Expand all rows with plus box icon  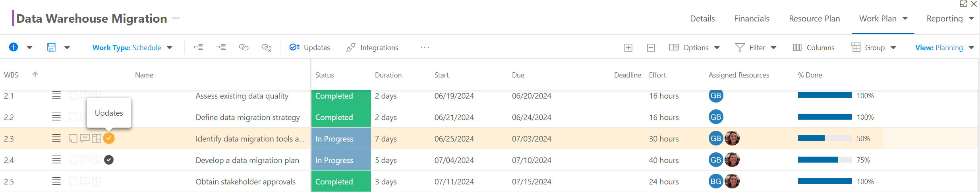click(x=628, y=48)
